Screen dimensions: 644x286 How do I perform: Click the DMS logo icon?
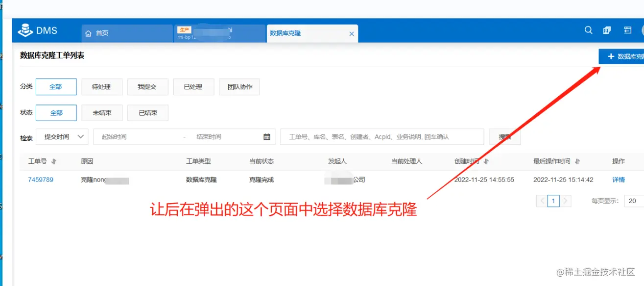point(25,30)
